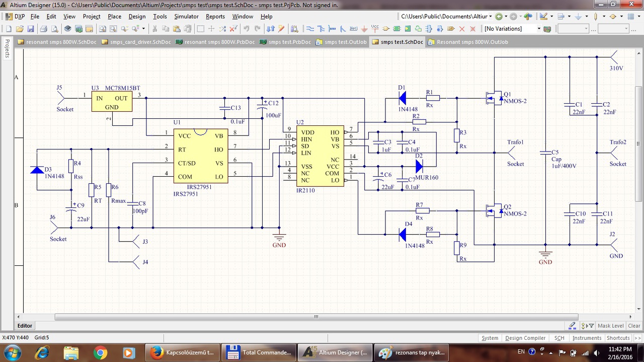Switch to Resonant smps 800W.OutJob tab
Image resolution: width=644 pixels, height=362 pixels.
[x=468, y=42]
